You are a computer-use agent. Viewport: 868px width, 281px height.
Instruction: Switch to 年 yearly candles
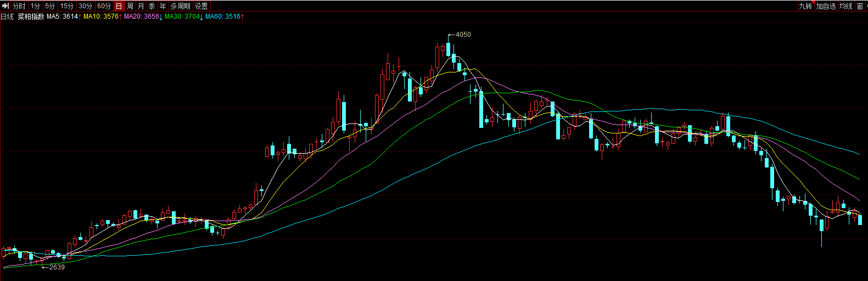point(163,6)
